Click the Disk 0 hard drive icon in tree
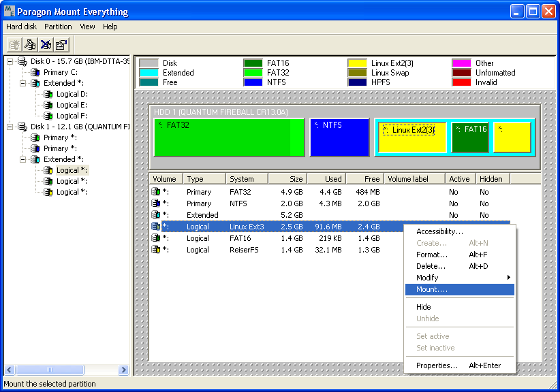The width and height of the screenshot is (560, 392). click(x=22, y=61)
